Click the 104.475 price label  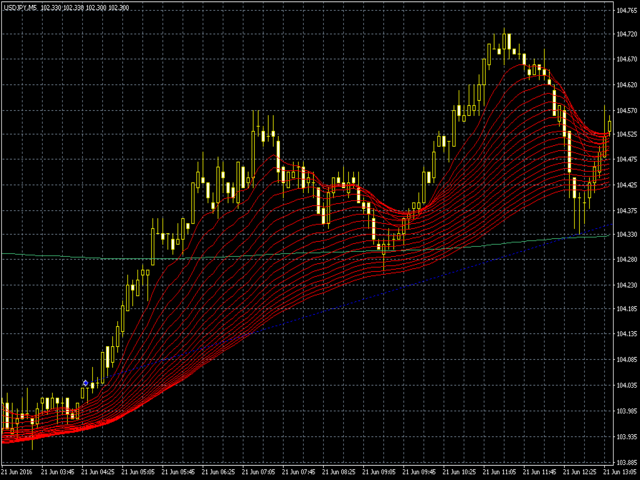[627, 160]
